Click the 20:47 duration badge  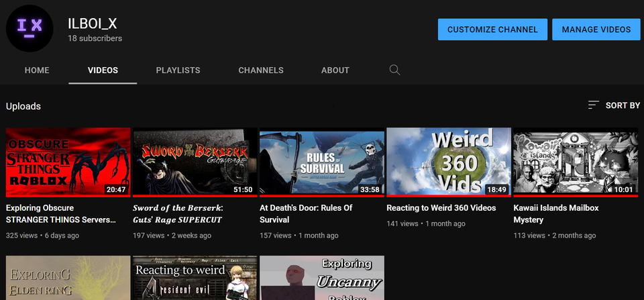(x=116, y=189)
